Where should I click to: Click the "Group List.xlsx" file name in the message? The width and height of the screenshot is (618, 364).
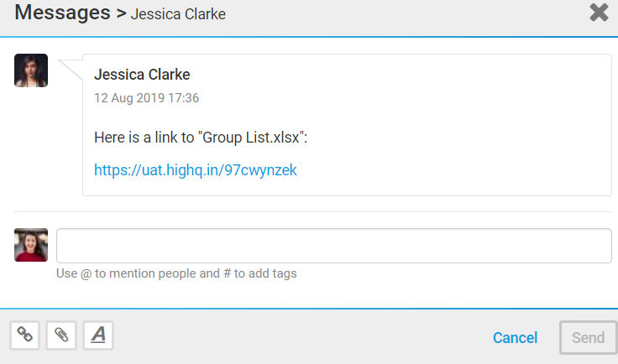251,138
